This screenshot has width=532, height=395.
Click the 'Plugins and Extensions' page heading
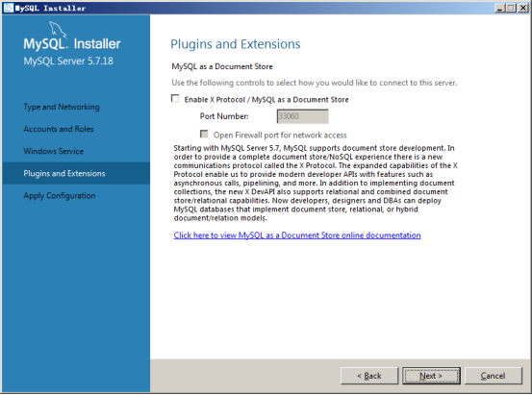pyautogui.click(x=236, y=44)
